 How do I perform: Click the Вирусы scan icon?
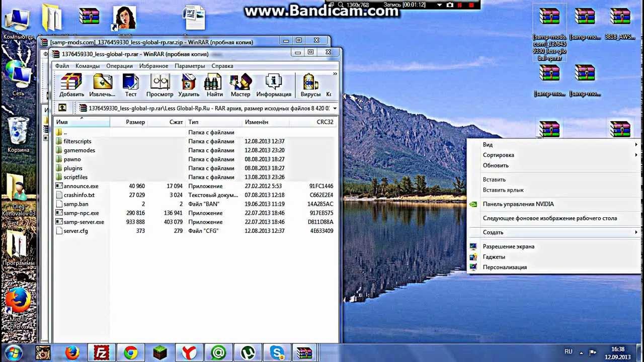coord(310,85)
